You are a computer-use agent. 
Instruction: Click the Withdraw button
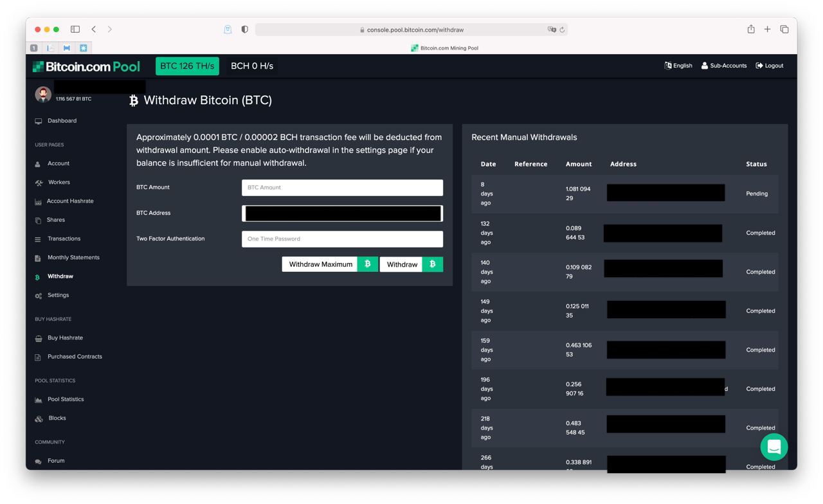411,264
